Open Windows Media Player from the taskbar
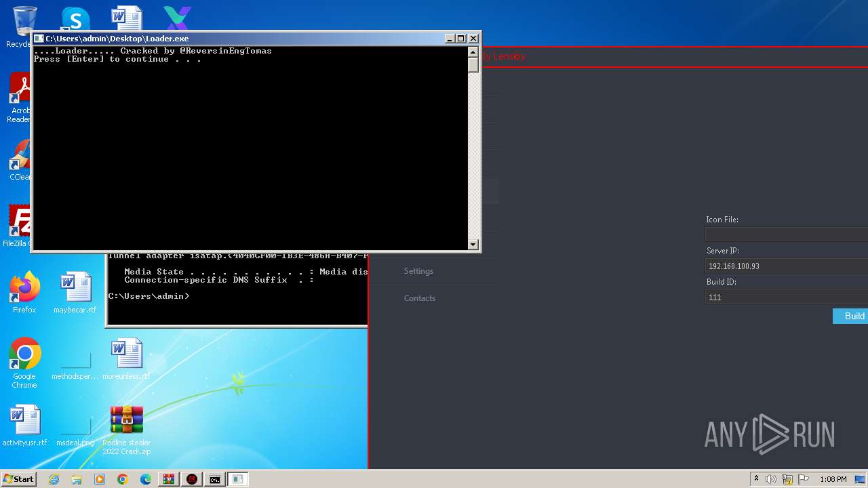Viewport: 868px width, 488px height. [x=100, y=479]
